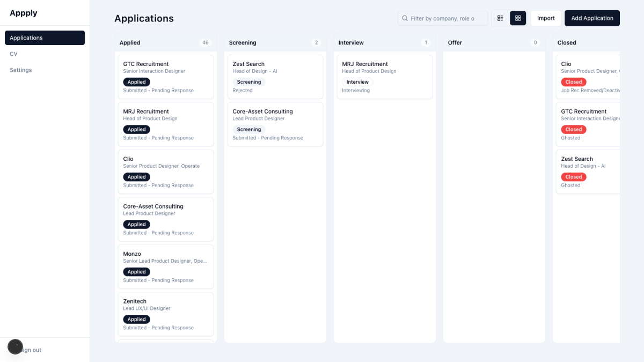Click 'Rejected' status on Zest Search card
Screen dimensions: 644x362
coord(243,91)
